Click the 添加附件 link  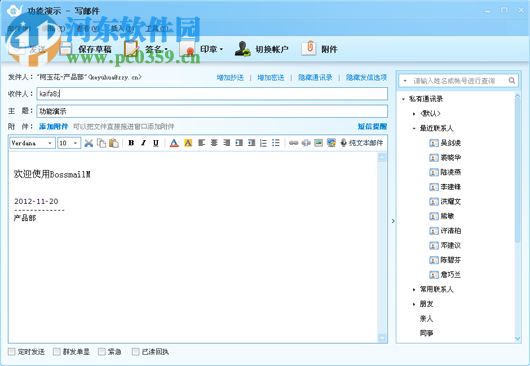tap(53, 126)
